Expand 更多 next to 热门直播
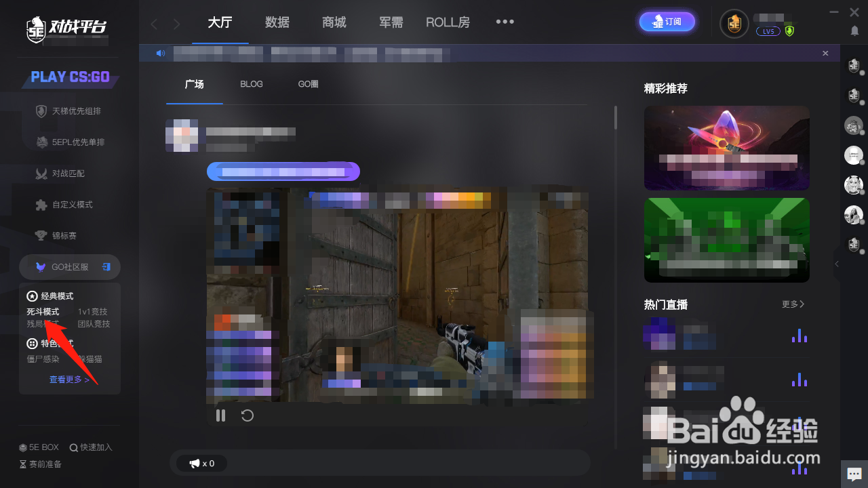Screen dimensions: 868x488 [x=793, y=304]
